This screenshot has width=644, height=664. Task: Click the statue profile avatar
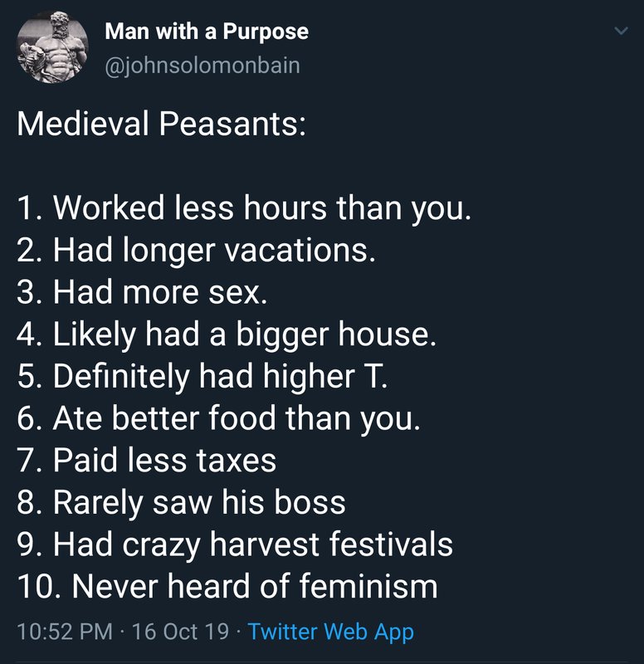click(52, 46)
